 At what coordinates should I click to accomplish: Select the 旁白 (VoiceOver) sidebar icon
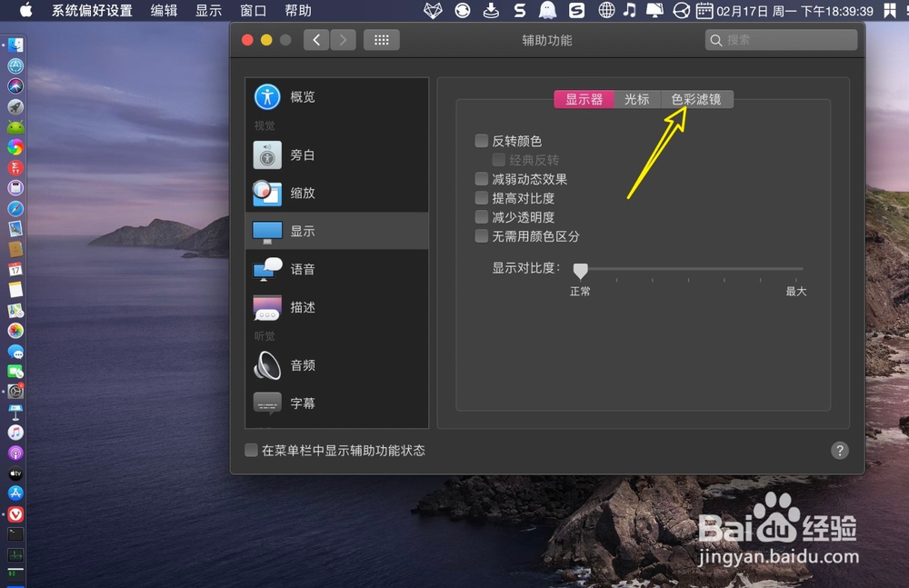click(x=303, y=154)
